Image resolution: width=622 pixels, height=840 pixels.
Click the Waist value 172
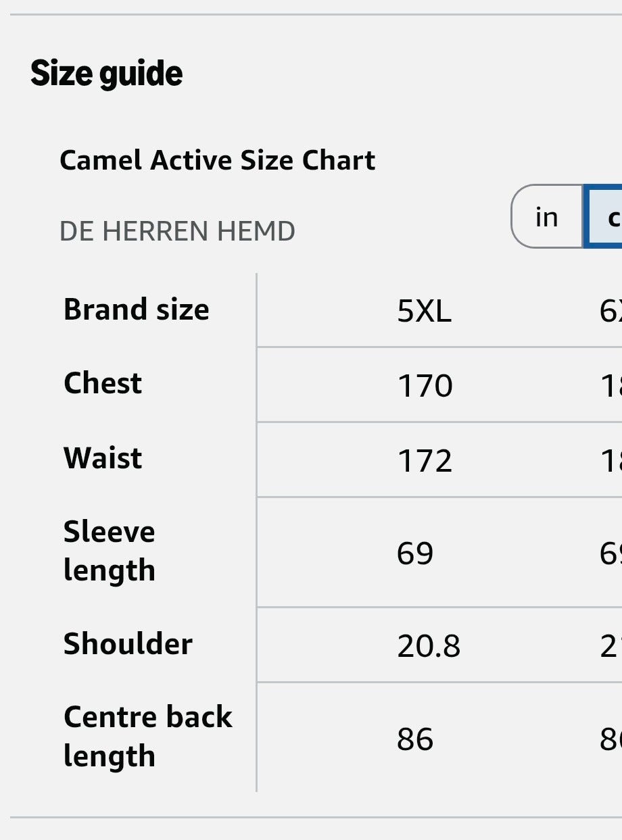tap(425, 461)
